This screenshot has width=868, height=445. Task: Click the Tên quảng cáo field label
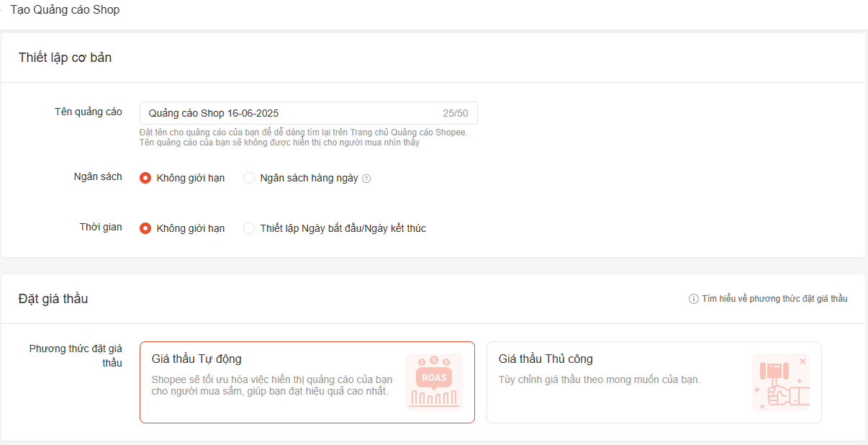pyautogui.click(x=88, y=112)
